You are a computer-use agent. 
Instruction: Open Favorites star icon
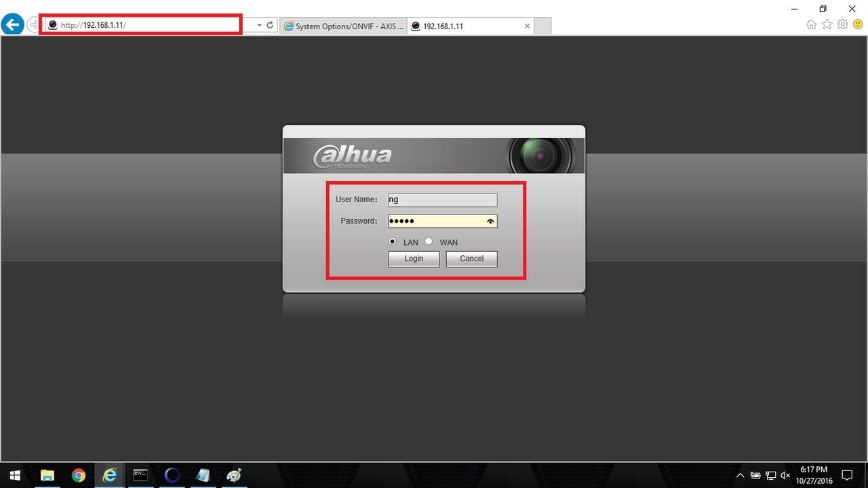[827, 24]
